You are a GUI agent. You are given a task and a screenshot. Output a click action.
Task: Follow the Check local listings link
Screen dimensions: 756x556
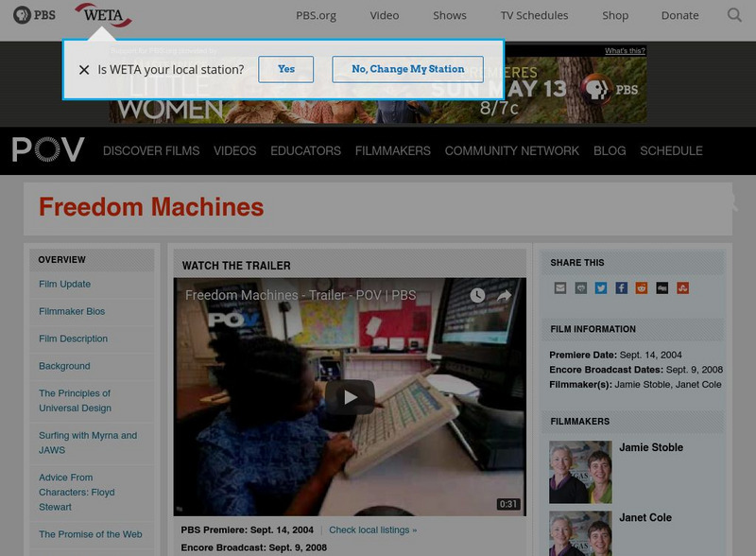pos(373,530)
